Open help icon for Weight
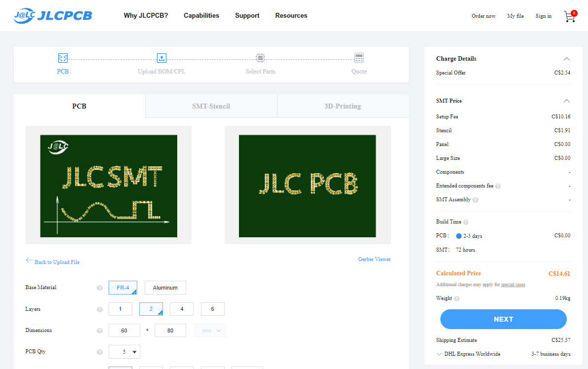588x369 pixels. [x=457, y=299]
